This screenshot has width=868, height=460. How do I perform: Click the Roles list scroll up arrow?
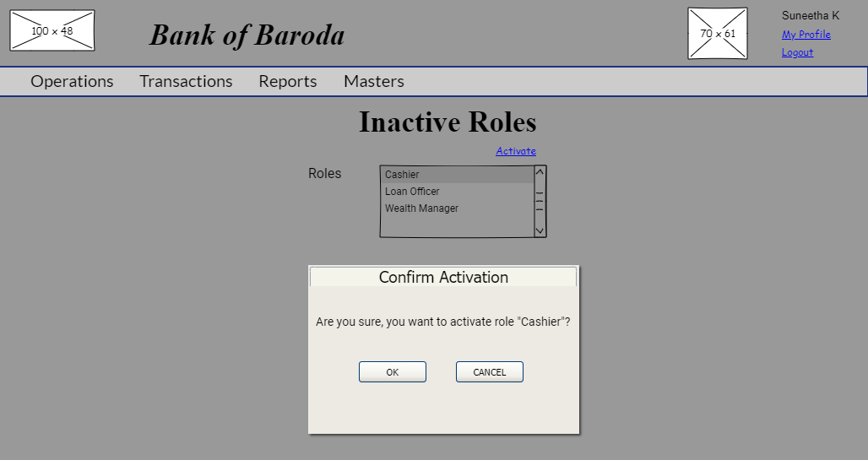point(540,172)
